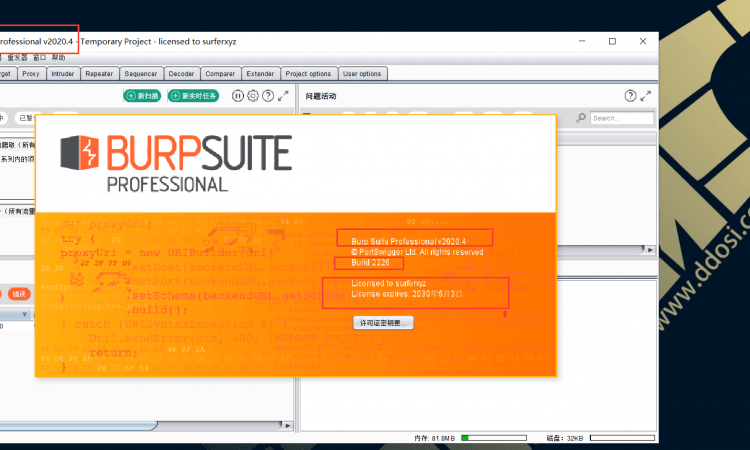Go to the Comparer tab
This screenshot has width=750, height=450.
(x=220, y=74)
